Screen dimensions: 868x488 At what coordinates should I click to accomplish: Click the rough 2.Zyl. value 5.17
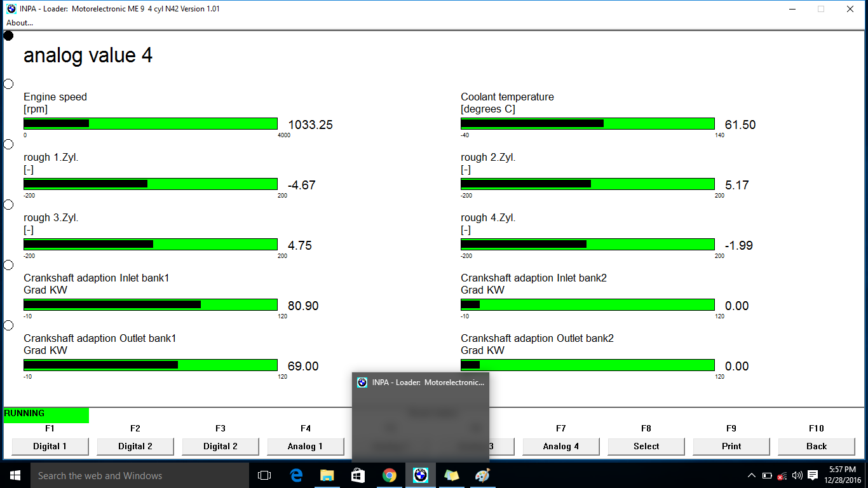click(737, 186)
